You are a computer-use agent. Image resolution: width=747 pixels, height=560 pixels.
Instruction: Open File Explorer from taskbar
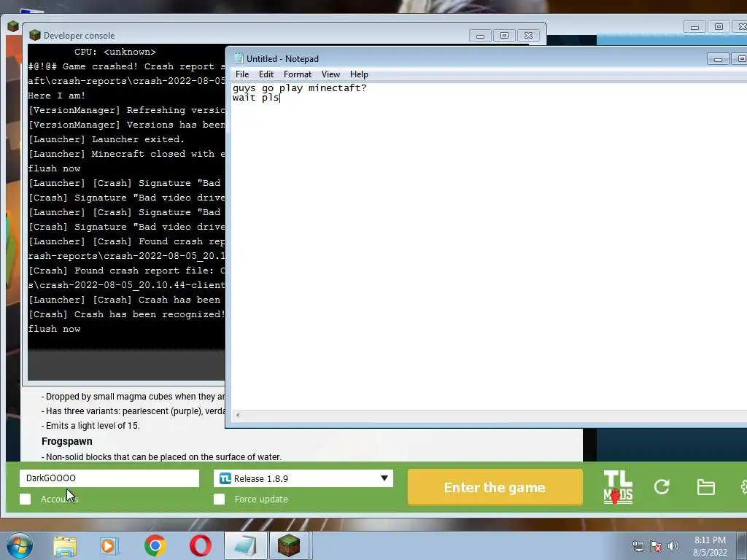[x=65, y=546]
